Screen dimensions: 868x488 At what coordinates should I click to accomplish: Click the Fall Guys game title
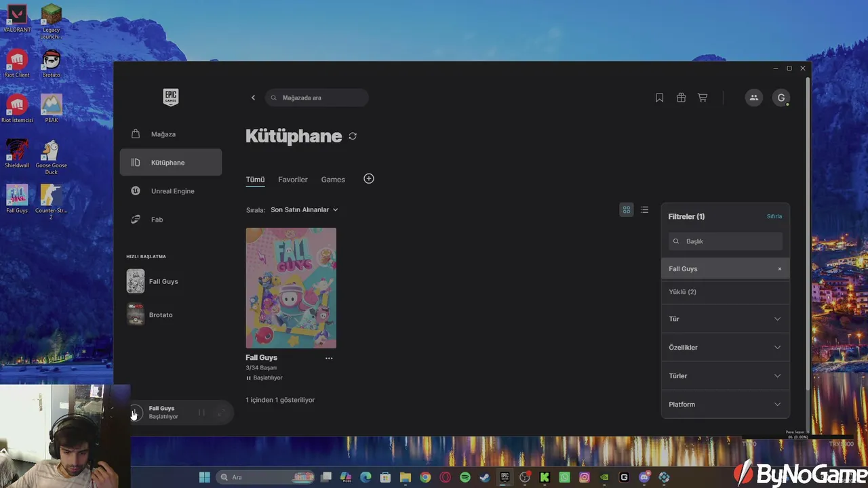coord(261,358)
